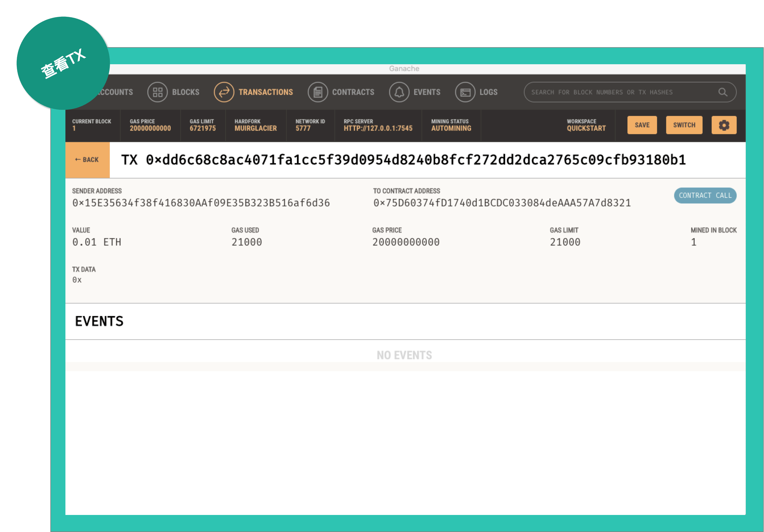Click the contract address 0x75D60374...
This screenshot has height=532, width=764.
point(502,203)
